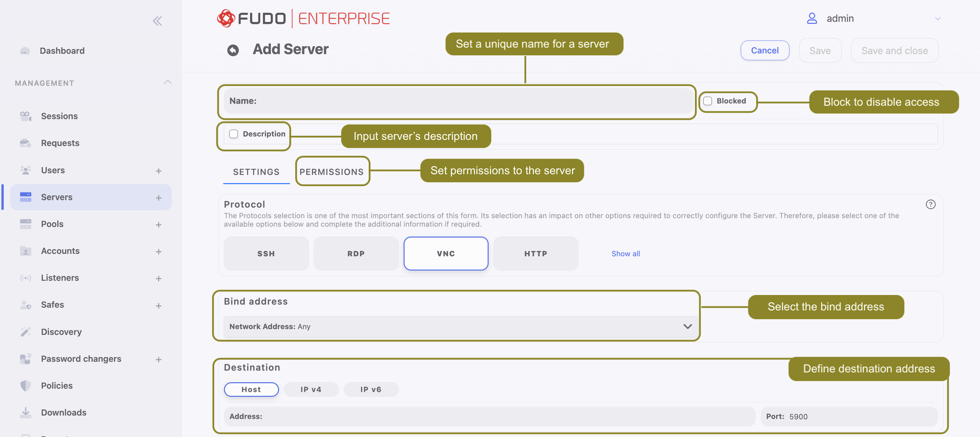This screenshot has height=437, width=980.
Task: Tick the Description checkbox
Action: [x=233, y=134]
